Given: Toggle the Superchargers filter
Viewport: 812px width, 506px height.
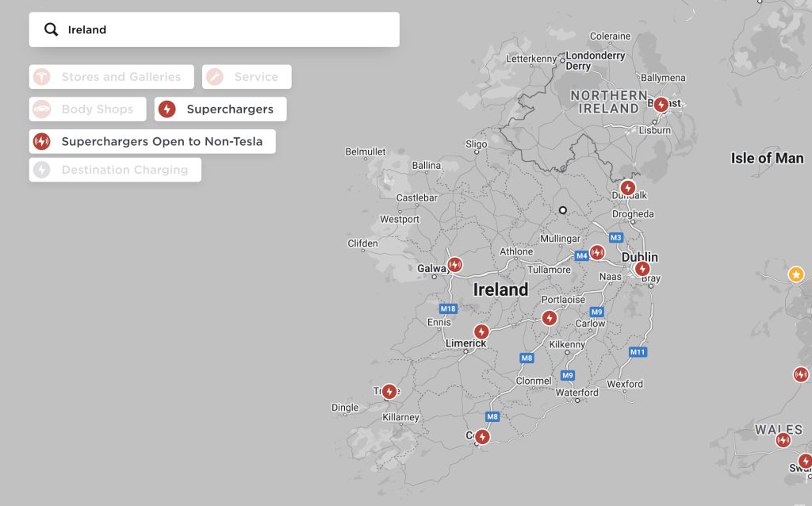Looking at the screenshot, I should pos(220,109).
